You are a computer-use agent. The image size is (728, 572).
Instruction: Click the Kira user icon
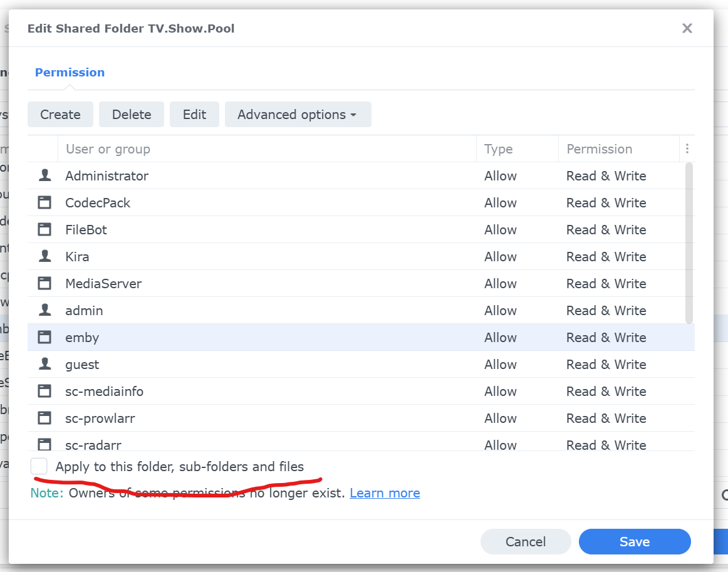(44, 257)
